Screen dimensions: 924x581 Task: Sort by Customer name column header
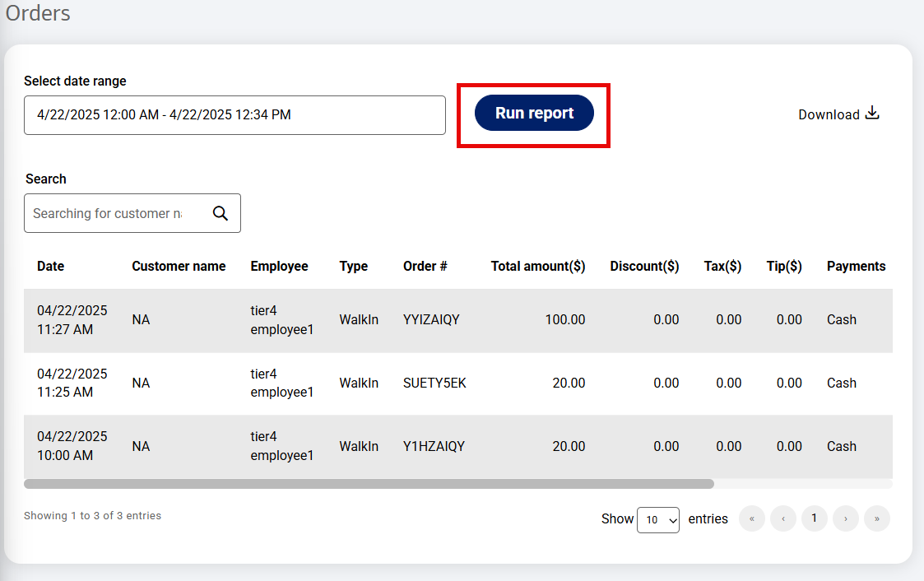[x=179, y=267]
